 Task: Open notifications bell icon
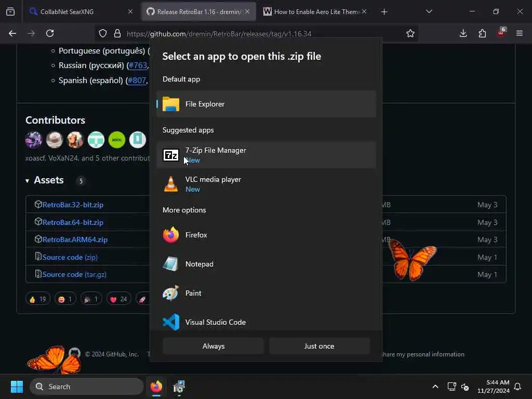(517, 387)
